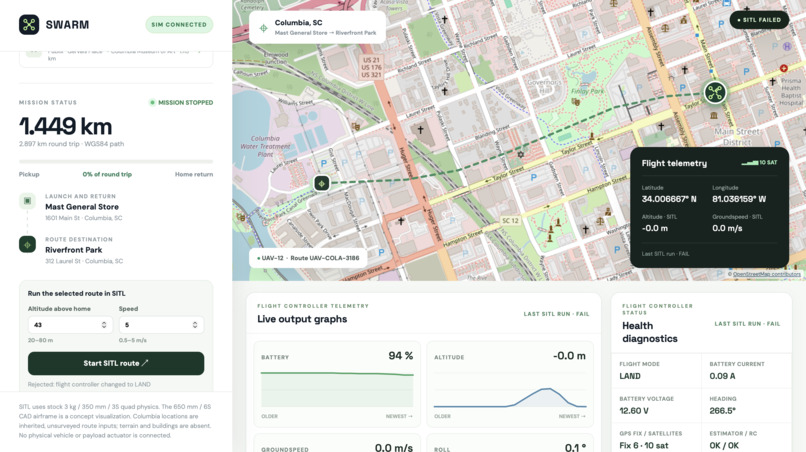Screen dimensions: 806x452
Task: Click the Groundspeed SITL 0.0 m/s value
Action: pos(727,228)
